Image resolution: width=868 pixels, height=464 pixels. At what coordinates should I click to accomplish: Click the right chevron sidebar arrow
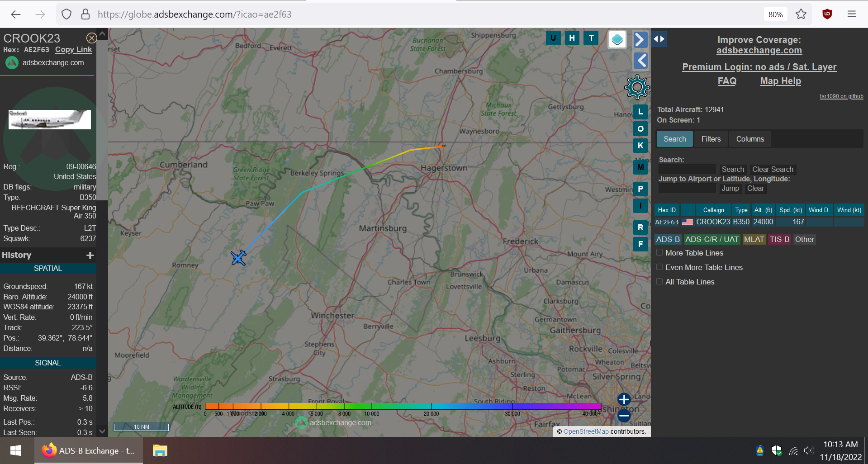(x=640, y=40)
